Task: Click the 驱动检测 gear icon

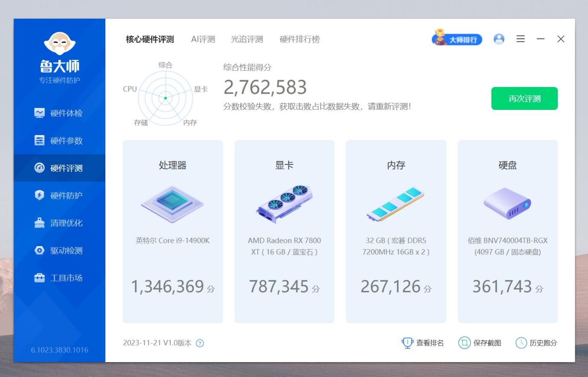Action: click(x=39, y=250)
